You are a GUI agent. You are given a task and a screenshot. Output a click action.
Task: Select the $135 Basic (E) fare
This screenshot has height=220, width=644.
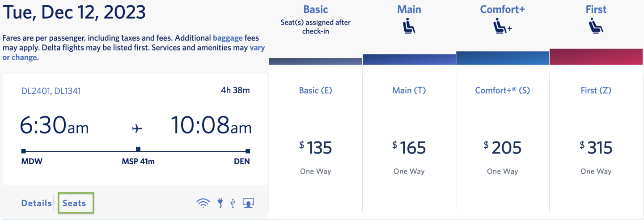click(316, 148)
